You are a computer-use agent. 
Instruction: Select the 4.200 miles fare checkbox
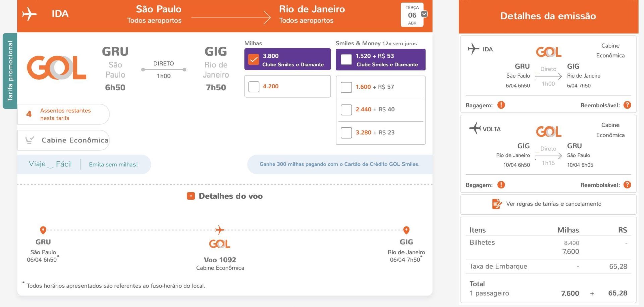coord(254,87)
